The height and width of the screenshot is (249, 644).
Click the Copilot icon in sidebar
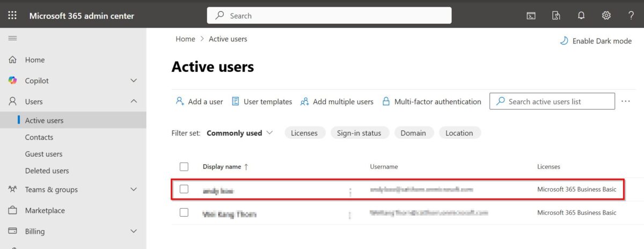[x=13, y=80]
